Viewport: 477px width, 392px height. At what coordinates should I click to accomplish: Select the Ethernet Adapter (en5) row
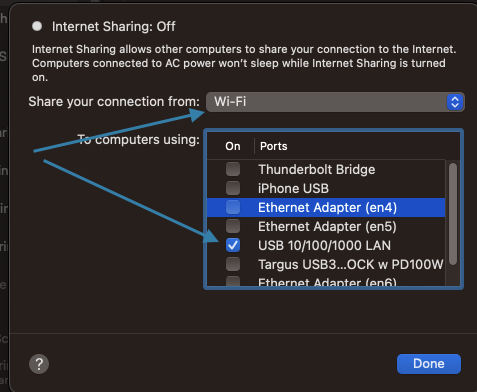tap(326, 226)
